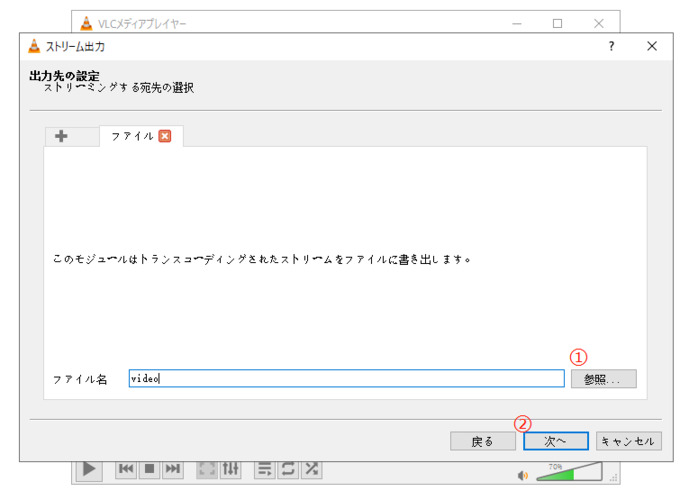The height and width of the screenshot is (500, 698).
Task: Toggle loop repeat mode
Action: coord(288,469)
